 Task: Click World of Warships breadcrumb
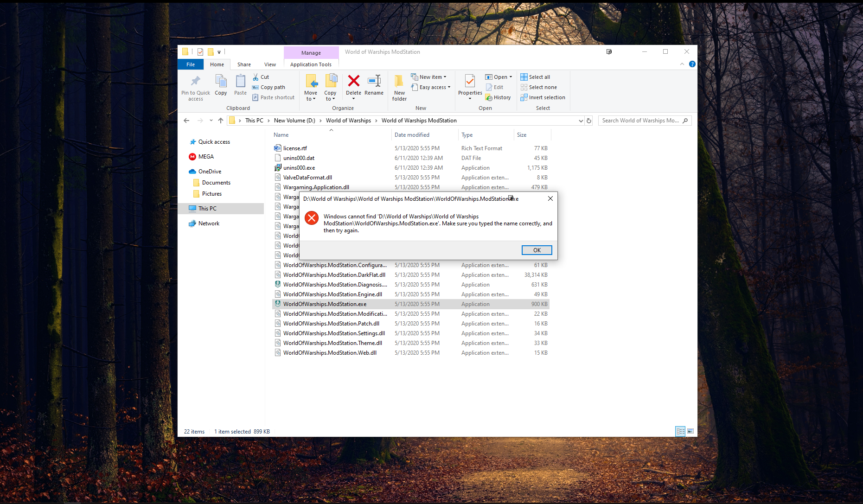pos(348,121)
